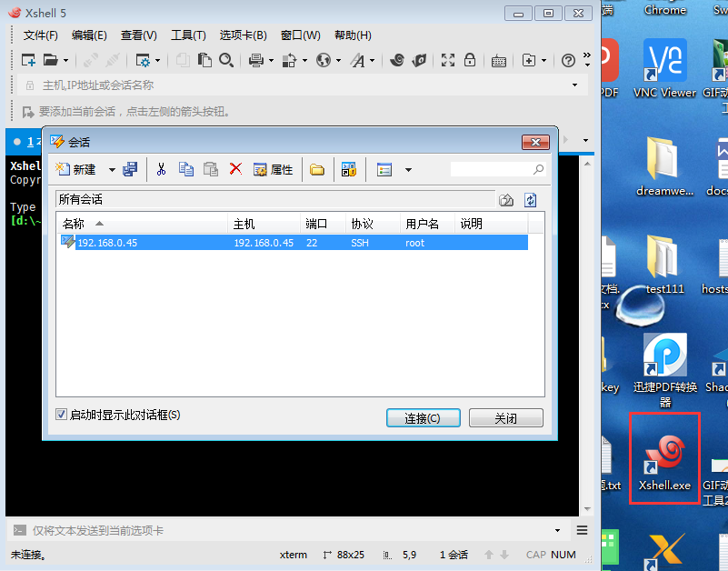Click the create shortcut icon in session dialog
Image resolution: width=728 pixels, height=571 pixels.
click(349, 170)
